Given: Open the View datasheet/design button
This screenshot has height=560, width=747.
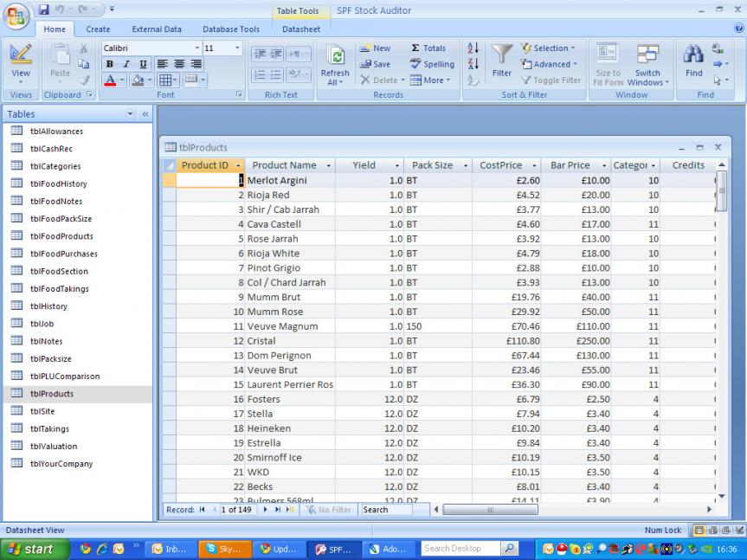Looking at the screenshot, I should click(x=21, y=64).
